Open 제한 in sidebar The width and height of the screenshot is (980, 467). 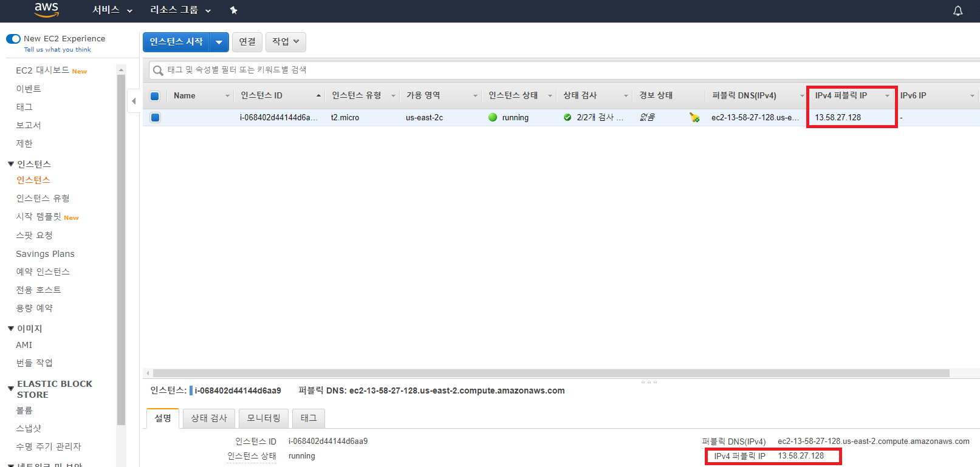pos(24,143)
